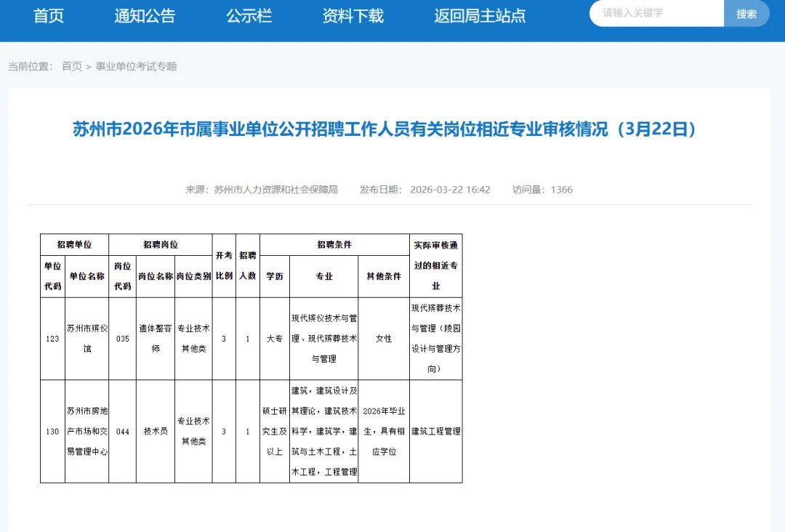Go to the 公示栏 menu item

[249, 16]
